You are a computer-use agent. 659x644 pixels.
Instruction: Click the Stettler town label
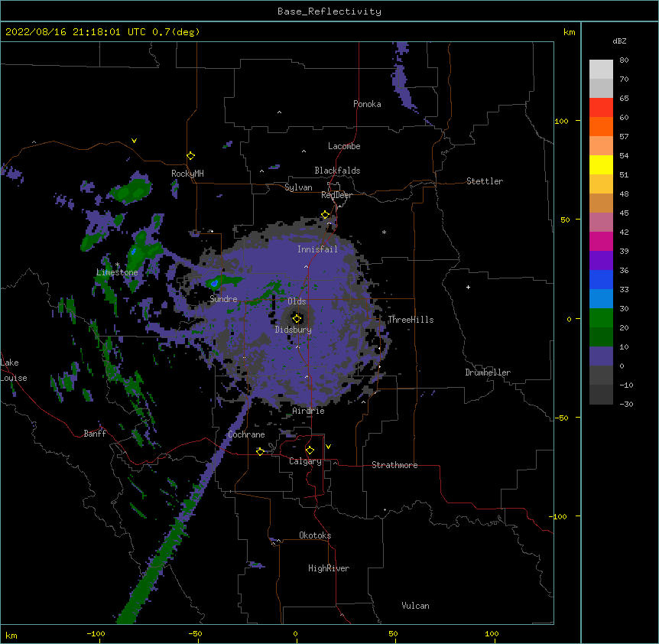coord(485,181)
